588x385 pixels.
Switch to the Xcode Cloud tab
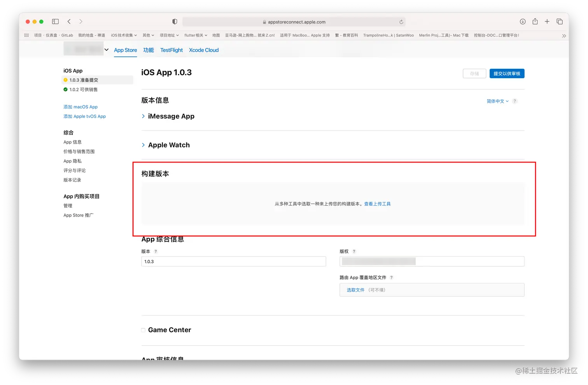[204, 50]
